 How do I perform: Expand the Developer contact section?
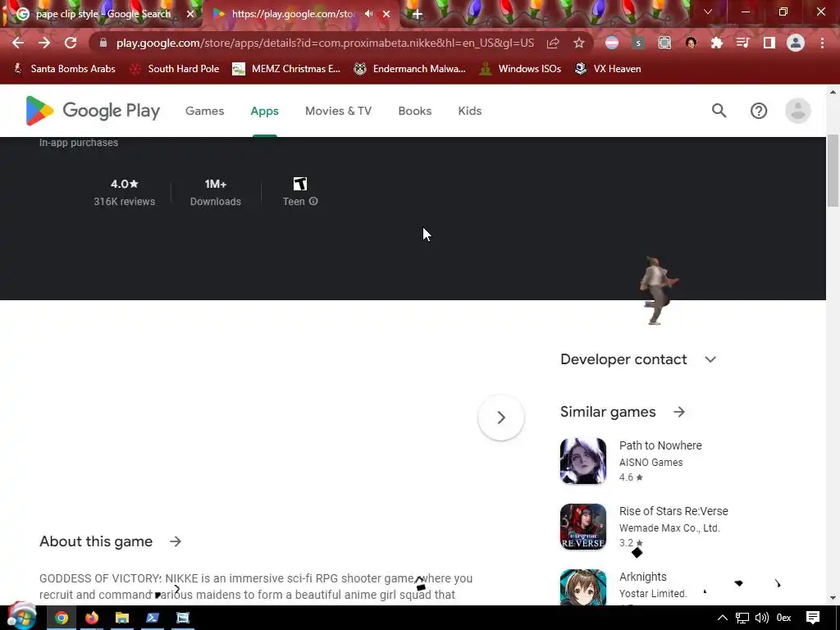click(x=710, y=359)
